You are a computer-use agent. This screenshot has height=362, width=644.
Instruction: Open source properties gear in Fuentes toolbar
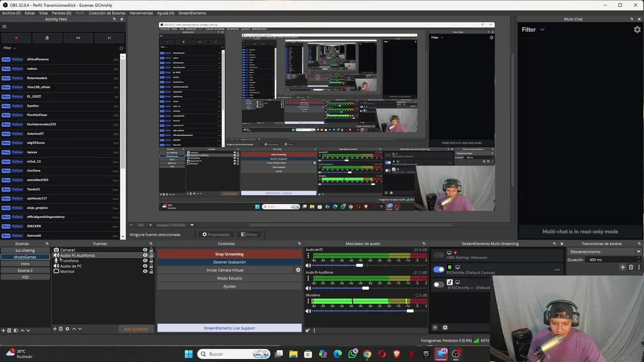click(67, 329)
